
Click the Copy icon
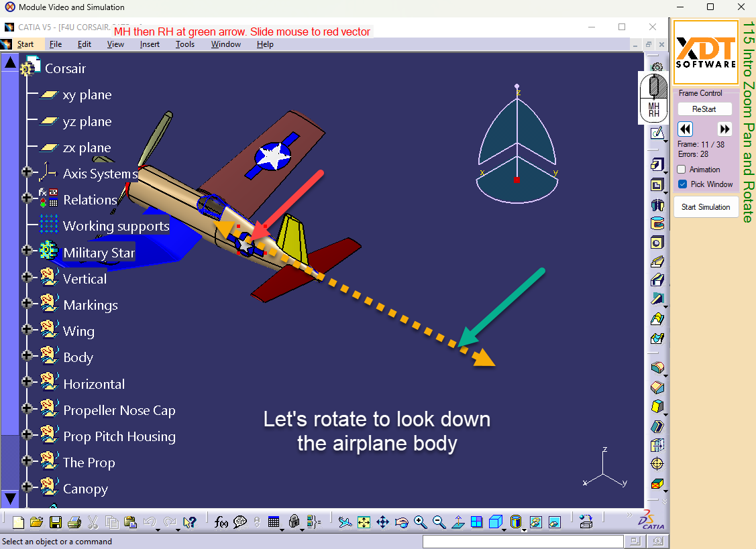coord(112,522)
